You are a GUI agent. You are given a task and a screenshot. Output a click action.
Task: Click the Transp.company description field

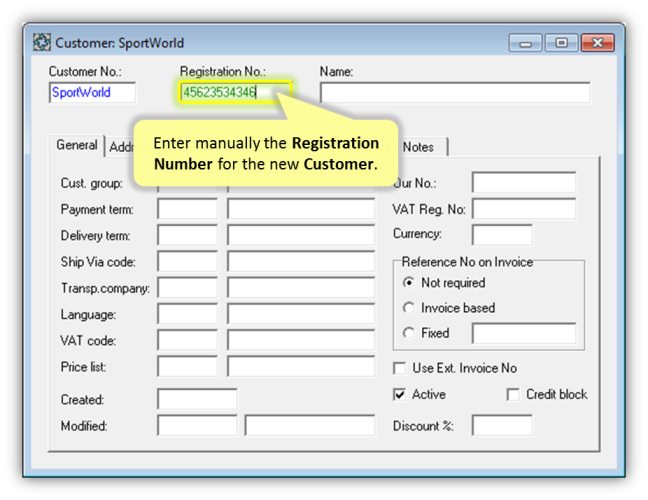[x=301, y=288]
